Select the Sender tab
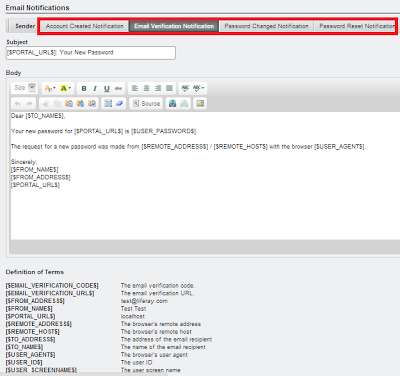Screen dimensions: 400x376 pos(25,26)
